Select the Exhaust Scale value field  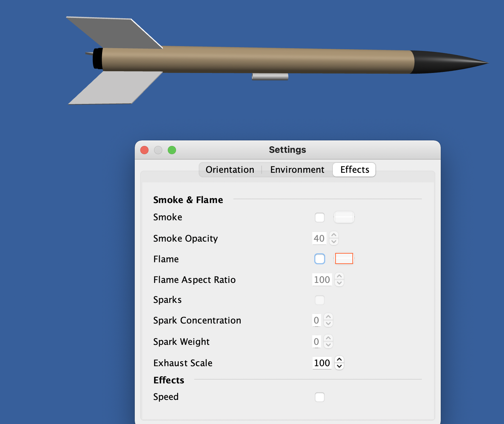pyautogui.click(x=322, y=363)
